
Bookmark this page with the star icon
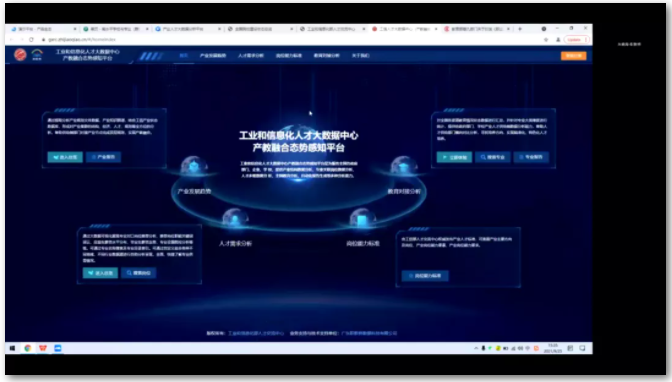[546, 39]
